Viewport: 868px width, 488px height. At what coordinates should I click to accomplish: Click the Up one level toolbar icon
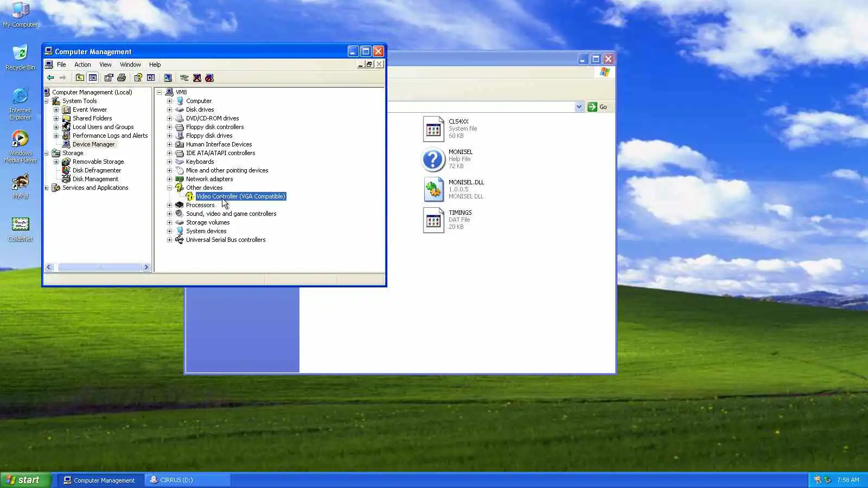[80, 78]
